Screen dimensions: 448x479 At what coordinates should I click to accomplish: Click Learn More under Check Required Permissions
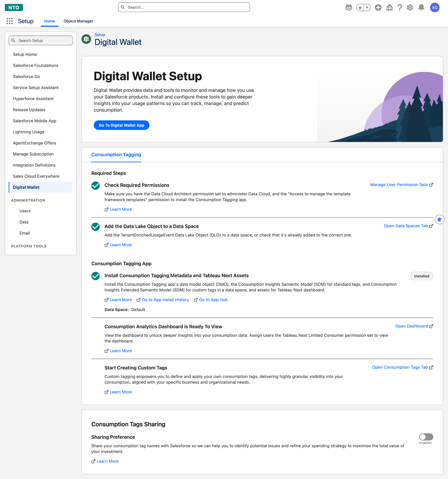pyautogui.click(x=118, y=209)
